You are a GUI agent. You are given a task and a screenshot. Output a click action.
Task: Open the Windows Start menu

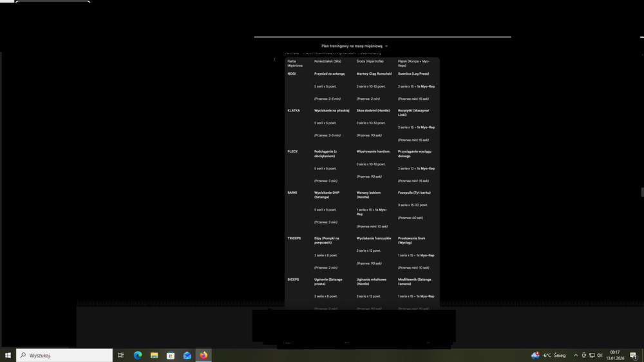[x=8, y=355]
